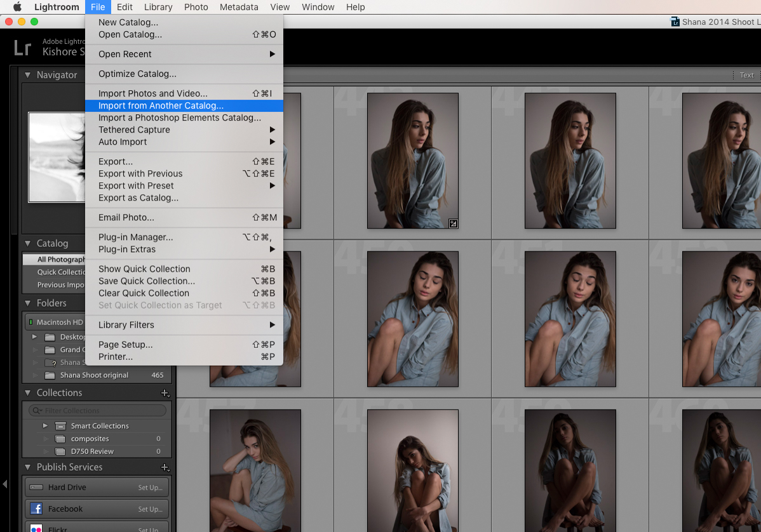Expand the Desktop folder

coord(35,336)
